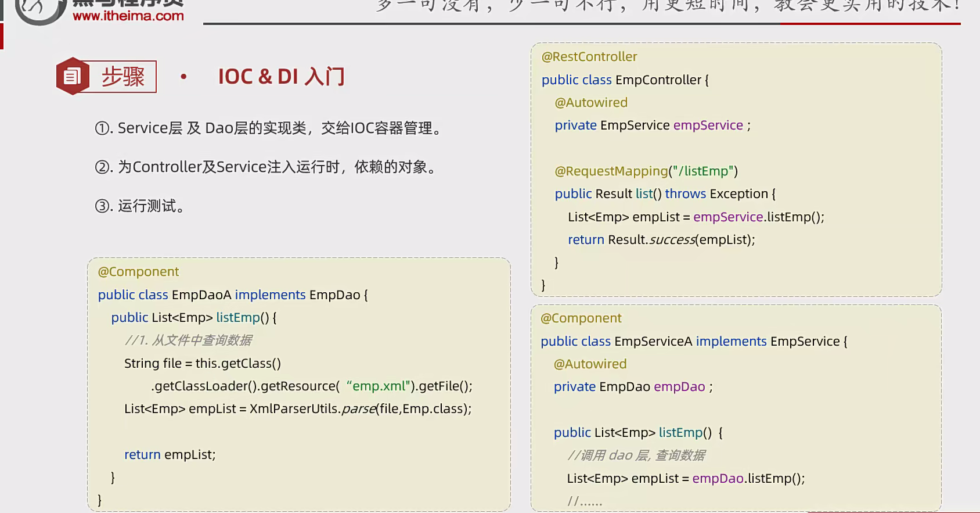Select step ② about Controller及Service注入
Screen dimensions: 980x513
click(266, 167)
